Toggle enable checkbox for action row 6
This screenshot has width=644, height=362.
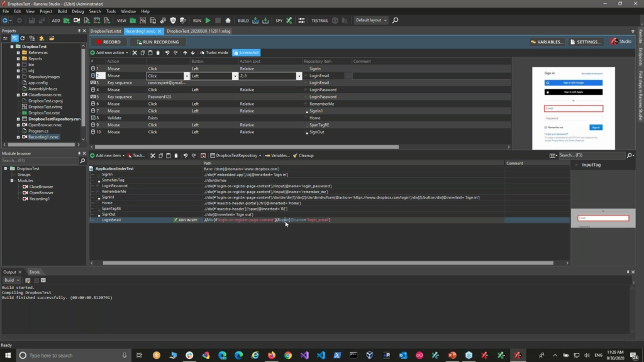(93, 104)
